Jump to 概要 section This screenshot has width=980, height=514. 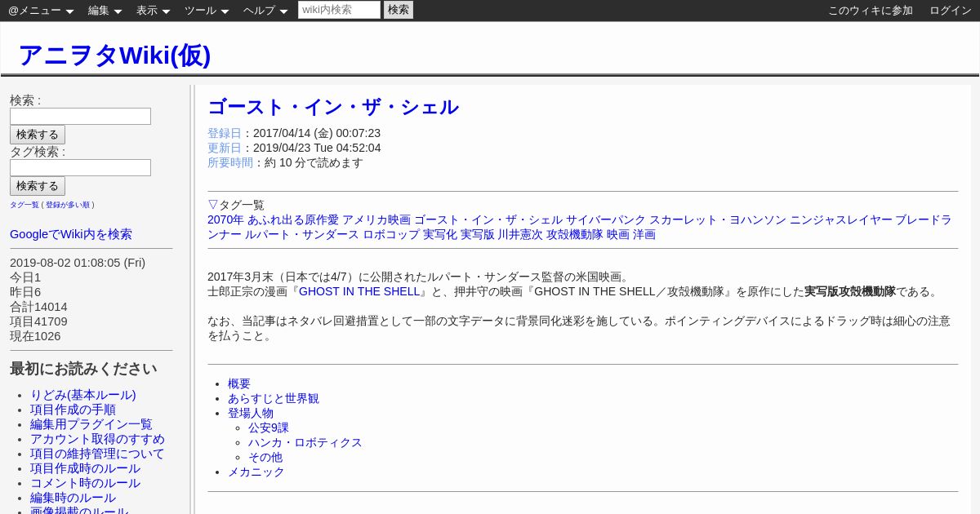[239, 383]
